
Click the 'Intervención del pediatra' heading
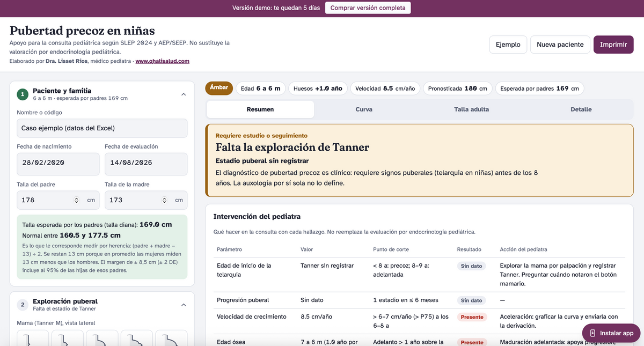257,217
